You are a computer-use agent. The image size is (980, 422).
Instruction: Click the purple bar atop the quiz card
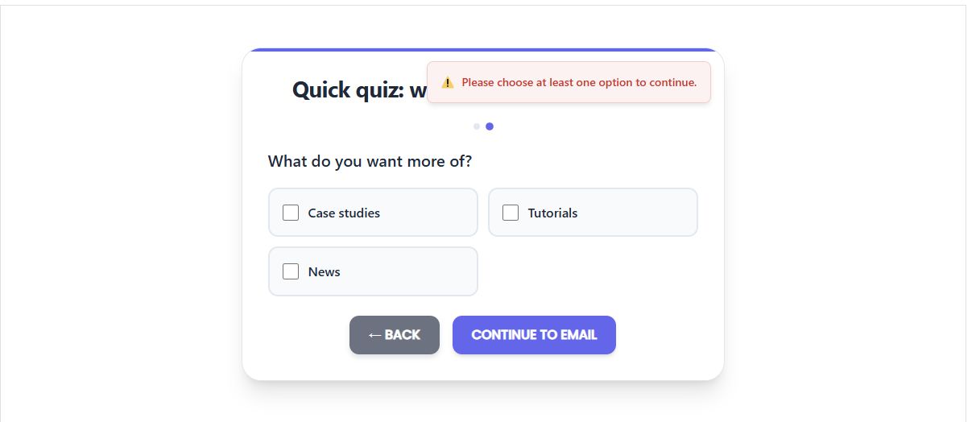(x=483, y=50)
